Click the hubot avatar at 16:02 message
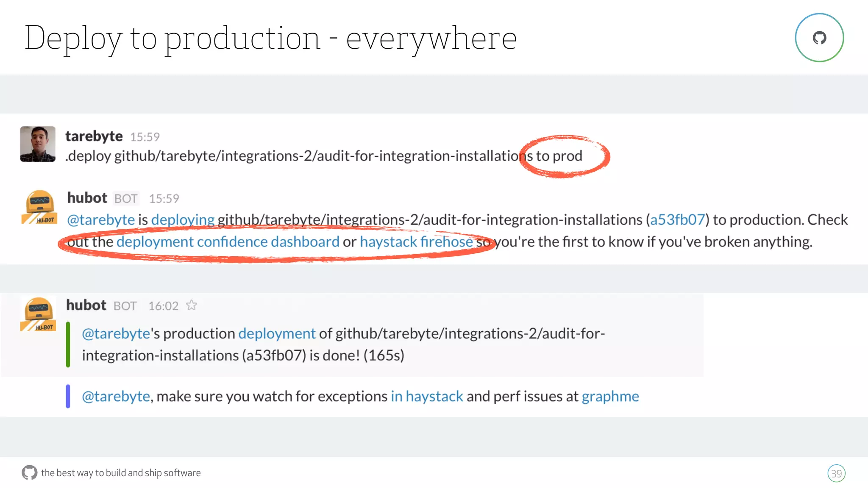 (x=38, y=314)
